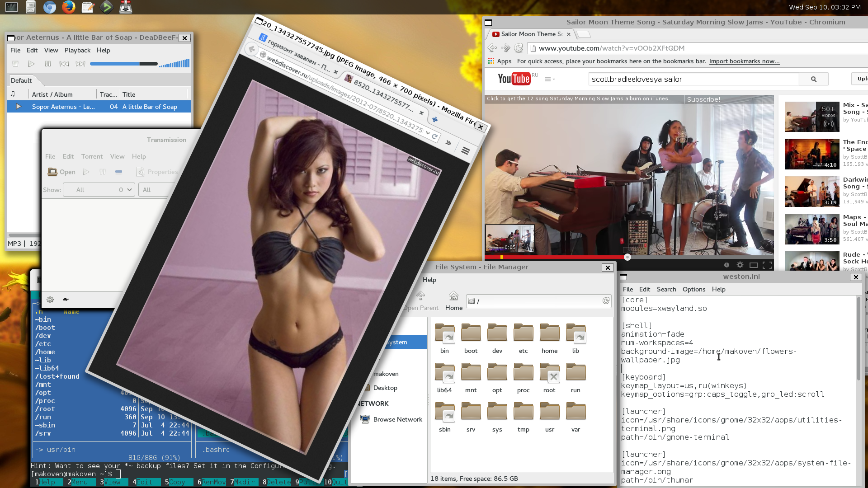Toggle Watch Later clock icon in player
Image resolution: width=868 pixels, height=488 pixels.
coord(726,265)
